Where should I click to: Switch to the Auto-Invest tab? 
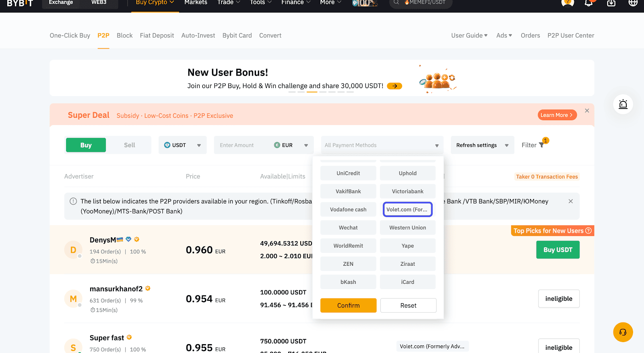[x=198, y=35]
